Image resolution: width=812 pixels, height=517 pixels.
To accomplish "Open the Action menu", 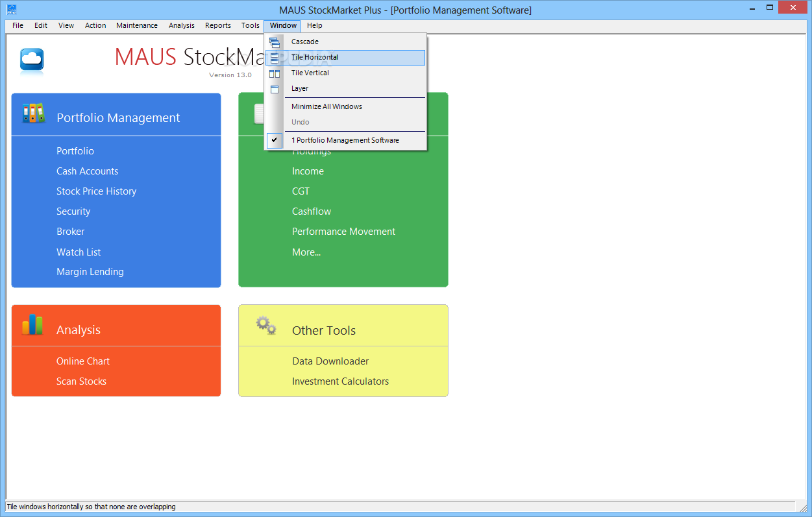I will point(95,25).
